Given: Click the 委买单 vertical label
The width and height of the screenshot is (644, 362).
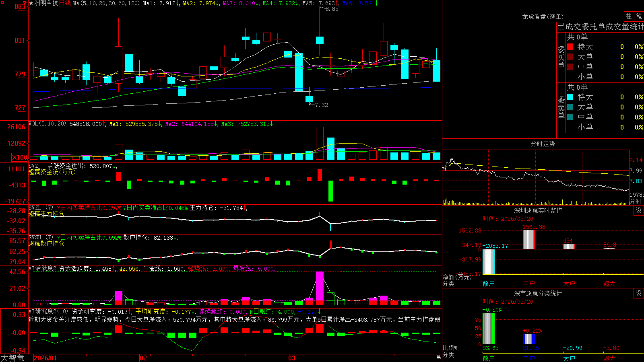Looking at the screenshot, I should click(561, 58).
